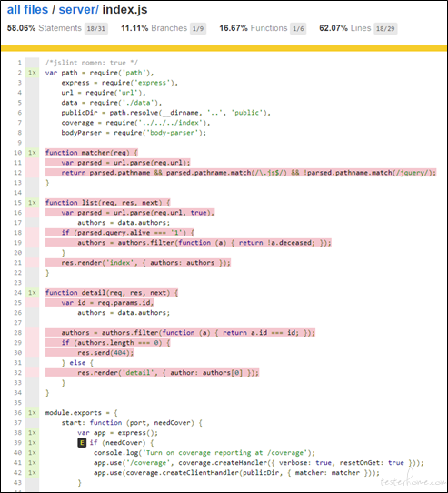
Task: Click the 1x hit count on line 36
Action: tap(32, 413)
